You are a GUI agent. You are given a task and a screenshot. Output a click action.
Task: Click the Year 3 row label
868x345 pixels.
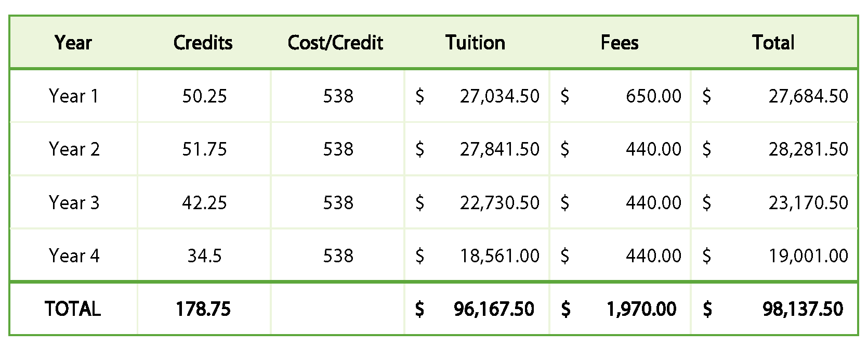point(74,202)
